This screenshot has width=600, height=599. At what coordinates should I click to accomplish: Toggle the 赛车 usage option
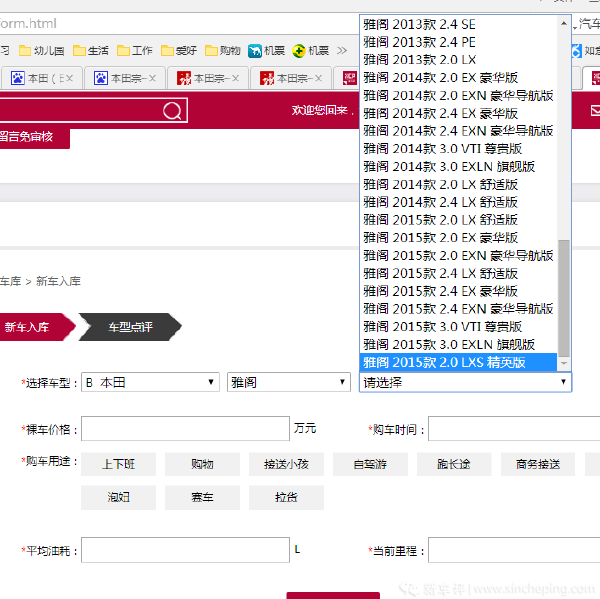point(202,497)
